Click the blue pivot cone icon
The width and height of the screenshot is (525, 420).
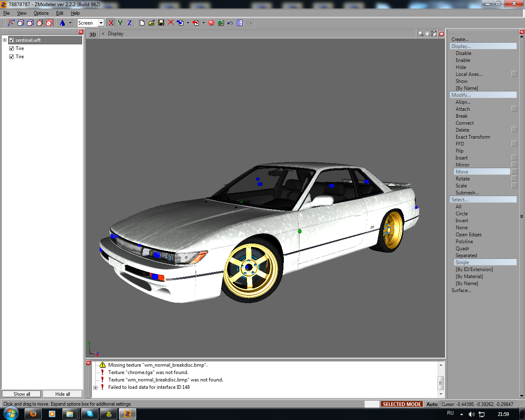(62, 23)
